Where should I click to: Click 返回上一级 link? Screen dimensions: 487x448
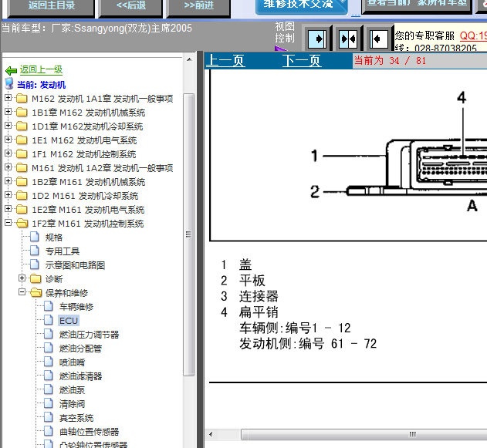coord(42,70)
